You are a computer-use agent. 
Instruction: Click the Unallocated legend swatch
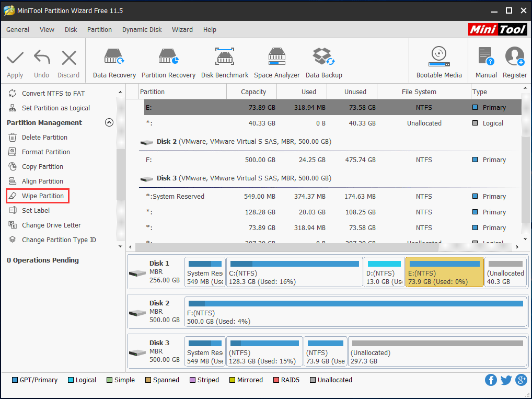(310, 380)
